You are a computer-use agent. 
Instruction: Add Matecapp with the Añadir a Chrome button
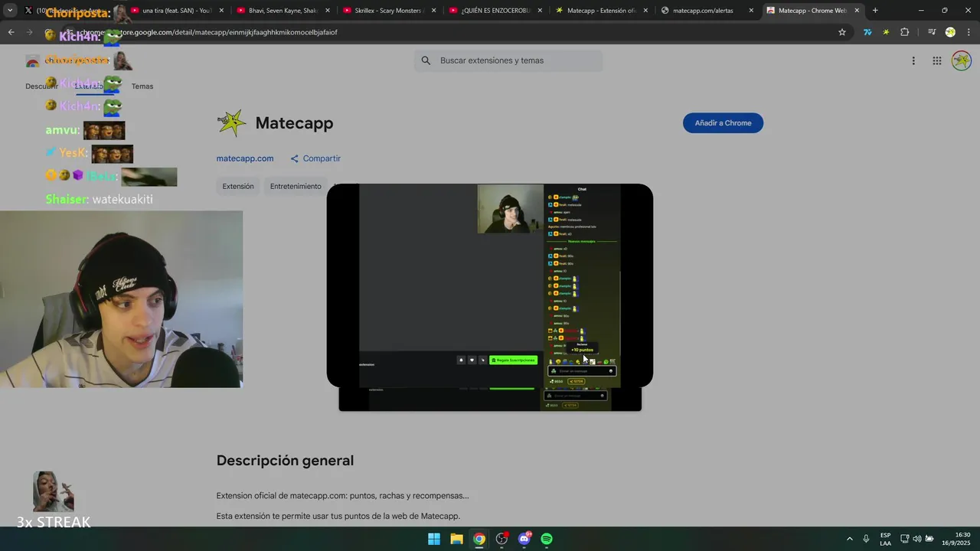tap(723, 123)
